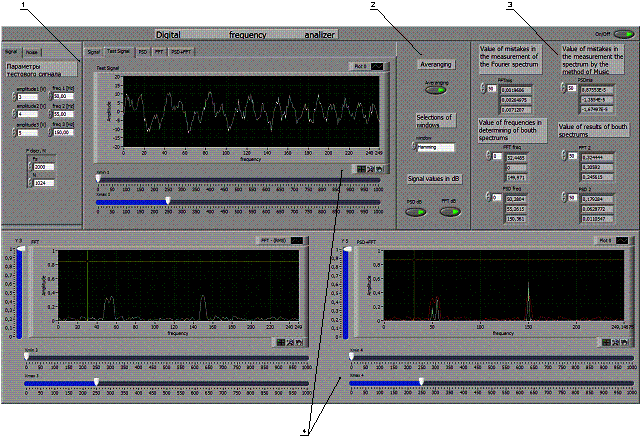Open the window type selector showing Hamming
The width and height of the screenshot is (641, 440).
[435, 147]
